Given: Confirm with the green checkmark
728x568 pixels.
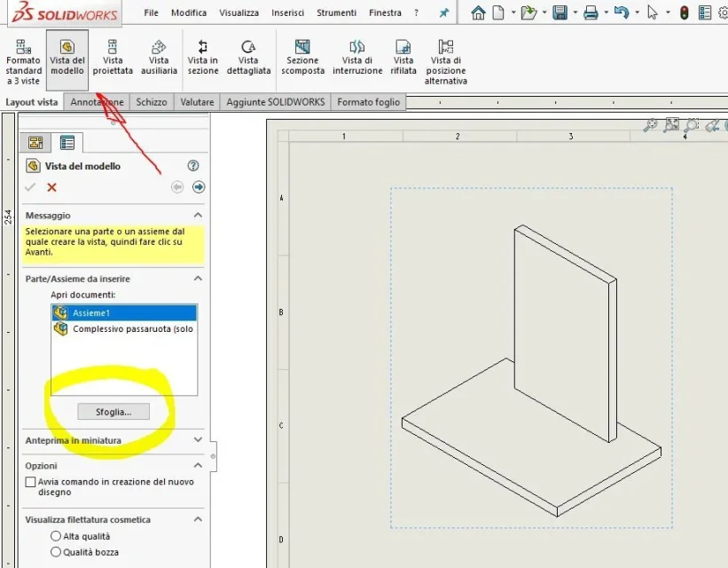Looking at the screenshot, I should 30,187.
